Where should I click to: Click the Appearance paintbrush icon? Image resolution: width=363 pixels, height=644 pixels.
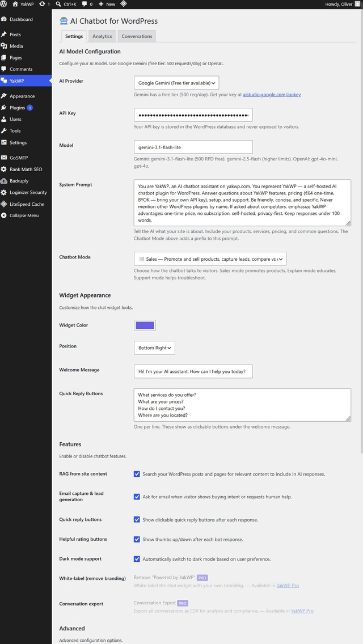[4, 96]
